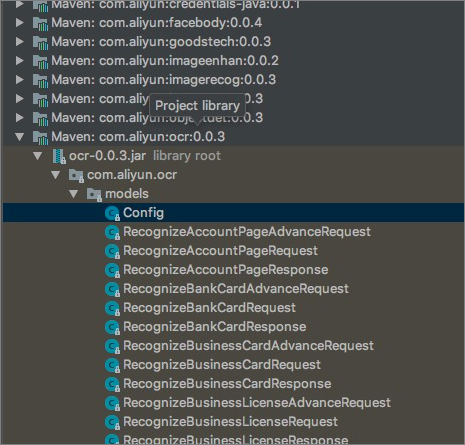Collapse the ocr-0.0.3.jar library root
This screenshot has height=445, width=465.
(x=38, y=156)
